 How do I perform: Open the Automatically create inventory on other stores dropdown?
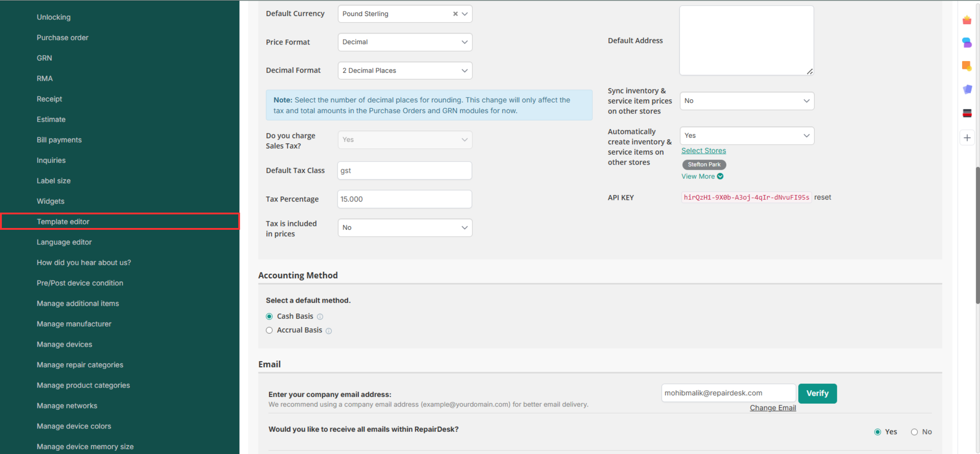pos(747,135)
